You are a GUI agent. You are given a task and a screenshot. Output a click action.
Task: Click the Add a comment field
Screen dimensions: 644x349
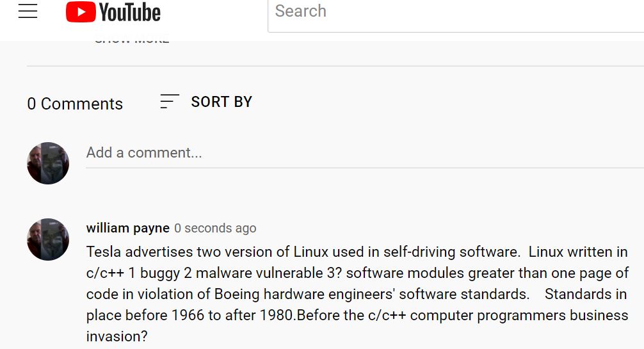click(x=365, y=153)
